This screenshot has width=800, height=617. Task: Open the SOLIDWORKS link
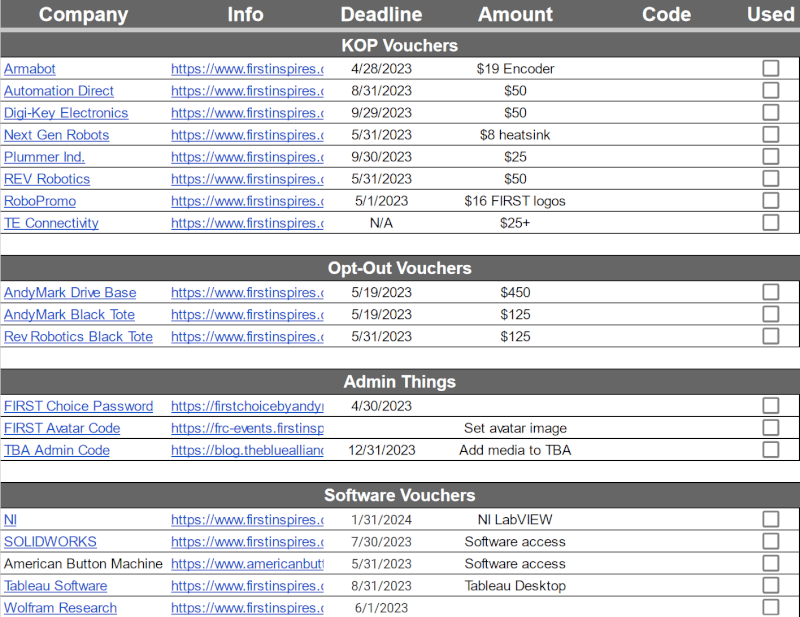point(50,541)
